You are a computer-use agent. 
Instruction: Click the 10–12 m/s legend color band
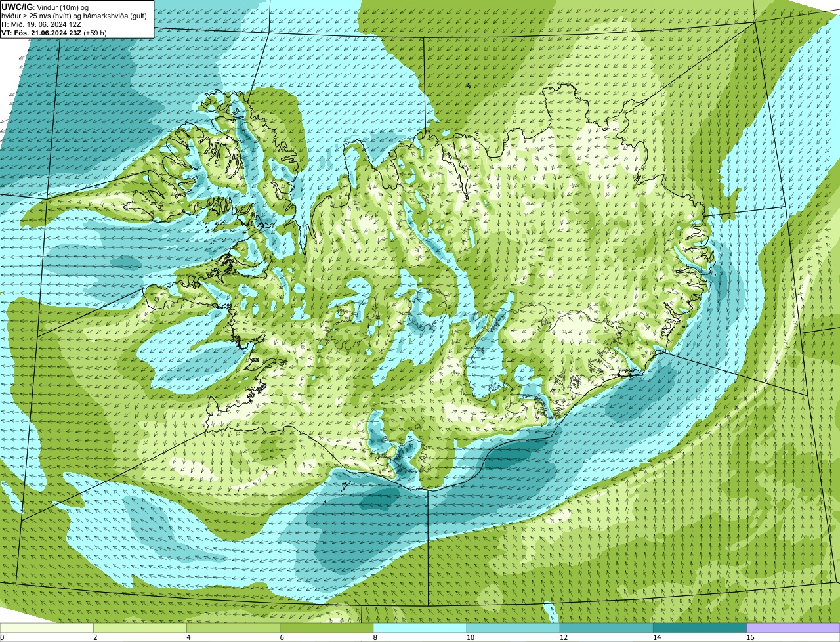(x=513, y=628)
